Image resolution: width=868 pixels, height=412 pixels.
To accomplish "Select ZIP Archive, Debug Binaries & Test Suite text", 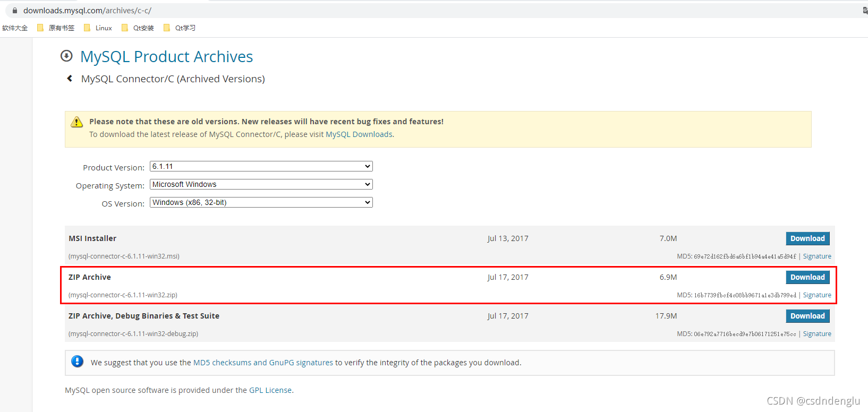I will (144, 316).
